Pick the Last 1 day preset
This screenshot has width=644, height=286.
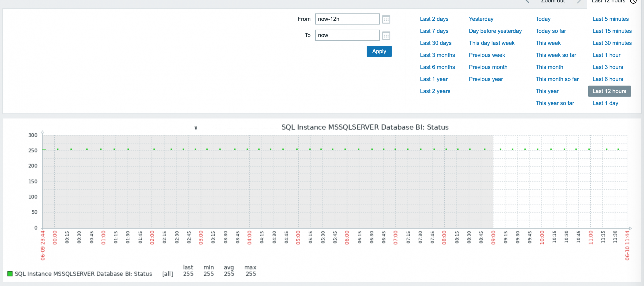click(605, 103)
